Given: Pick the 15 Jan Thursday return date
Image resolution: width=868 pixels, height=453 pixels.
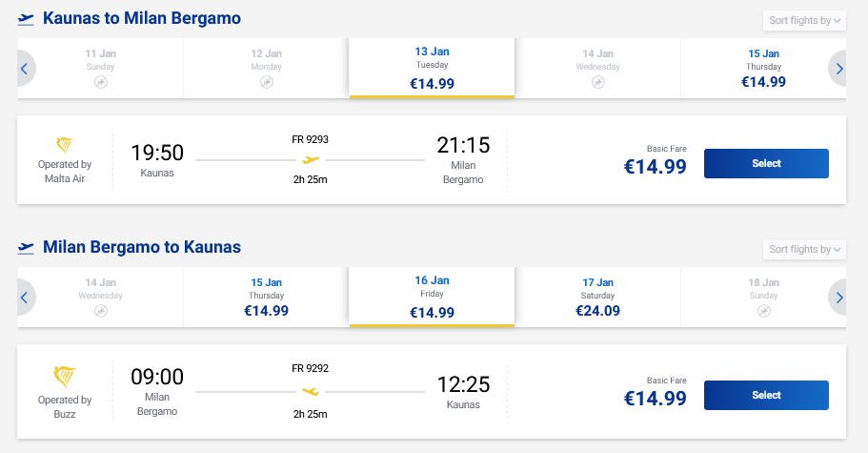Looking at the screenshot, I should 266,298.
